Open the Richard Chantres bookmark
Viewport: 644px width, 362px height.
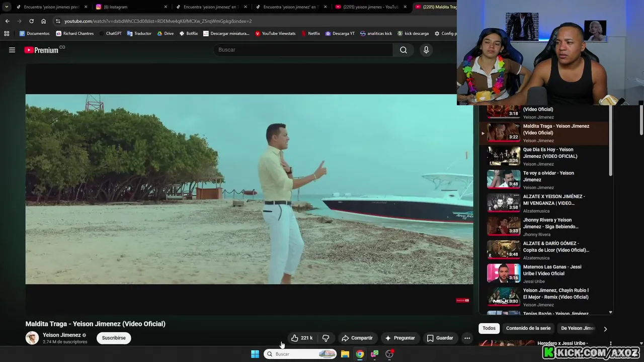[74, 34]
